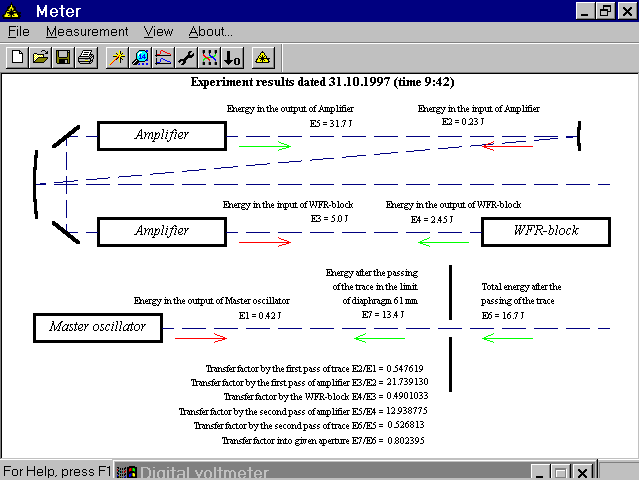Open settings with the wrench icon
The height and width of the screenshot is (482, 639).
tap(186, 57)
